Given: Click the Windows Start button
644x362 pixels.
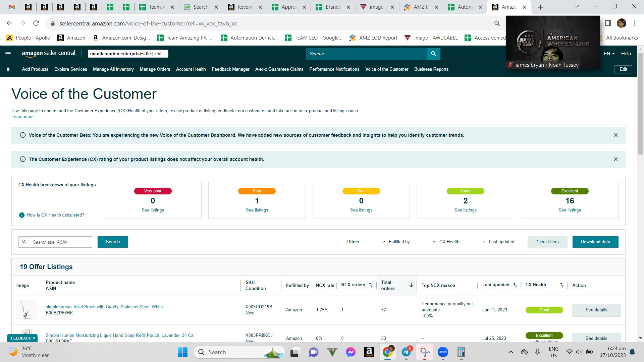Looking at the screenshot, I should [x=182, y=352].
